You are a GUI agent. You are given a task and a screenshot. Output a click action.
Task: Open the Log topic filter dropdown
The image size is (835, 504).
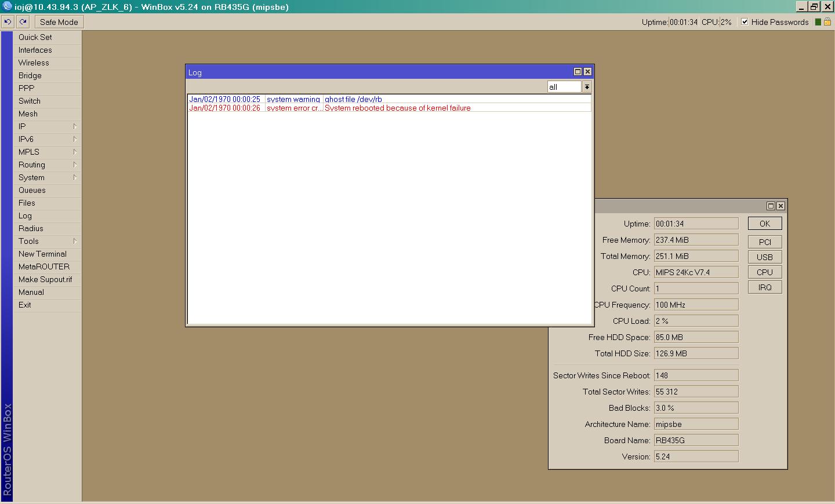point(587,87)
